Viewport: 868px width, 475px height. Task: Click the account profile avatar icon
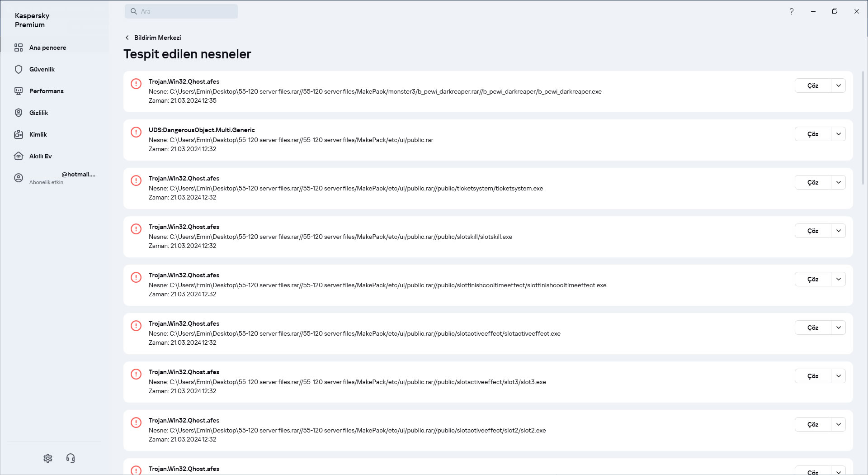pos(19,178)
